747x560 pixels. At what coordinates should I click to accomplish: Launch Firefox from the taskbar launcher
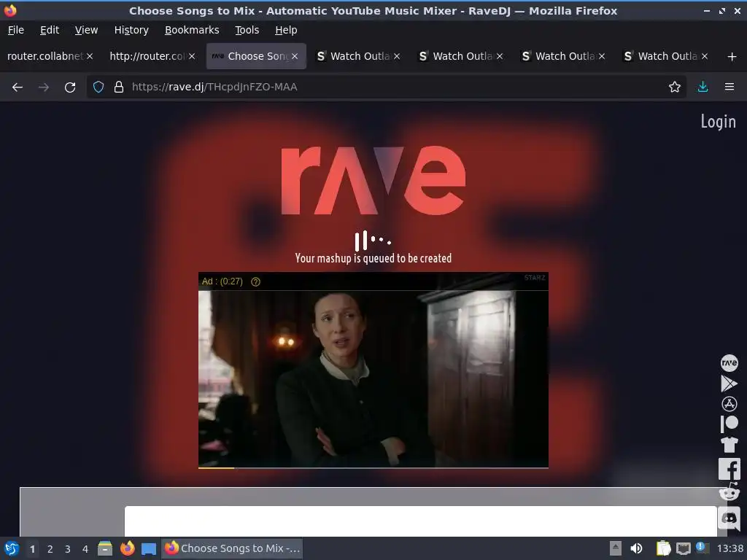click(127, 548)
